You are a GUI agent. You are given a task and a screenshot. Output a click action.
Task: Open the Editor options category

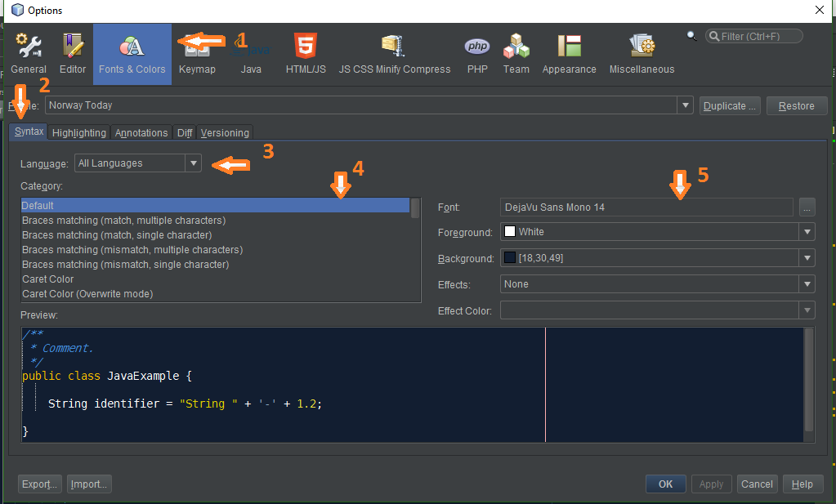click(x=73, y=54)
